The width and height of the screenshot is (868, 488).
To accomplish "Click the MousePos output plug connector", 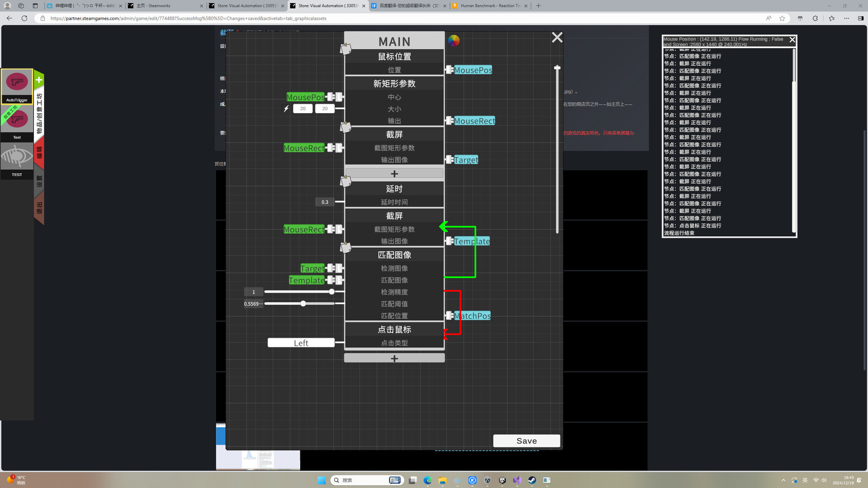I will click(x=449, y=70).
